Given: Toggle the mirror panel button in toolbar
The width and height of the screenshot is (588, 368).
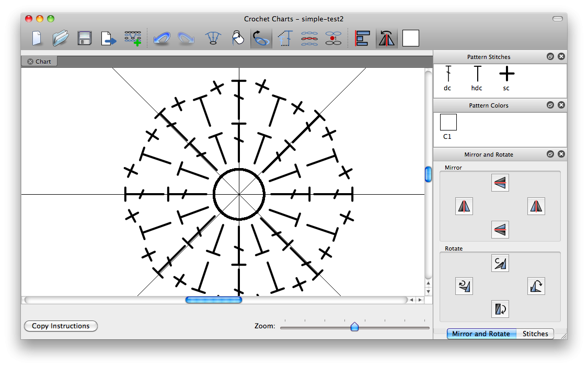Looking at the screenshot, I should click(x=386, y=38).
